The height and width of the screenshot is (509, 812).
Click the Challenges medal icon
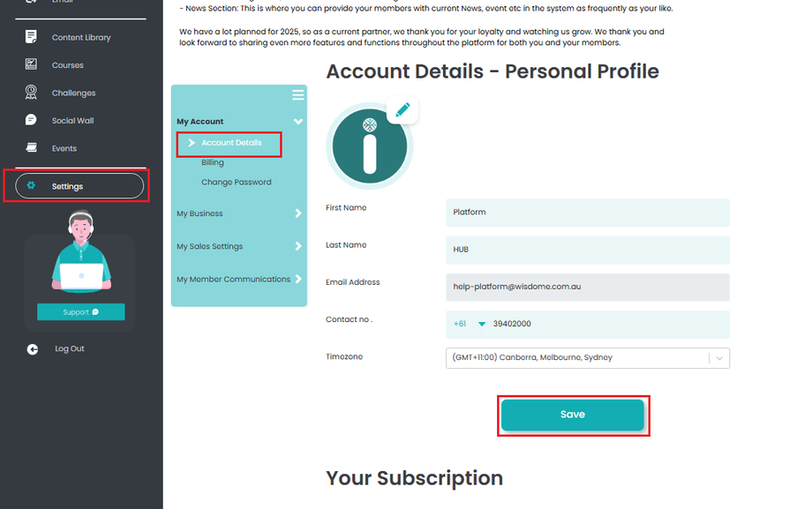coord(32,93)
